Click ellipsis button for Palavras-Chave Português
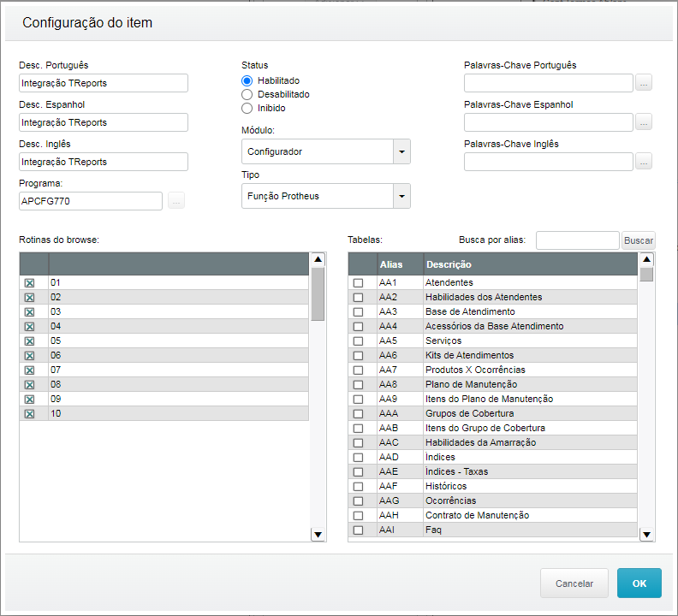The height and width of the screenshot is (616, 678). pos(644,83)
